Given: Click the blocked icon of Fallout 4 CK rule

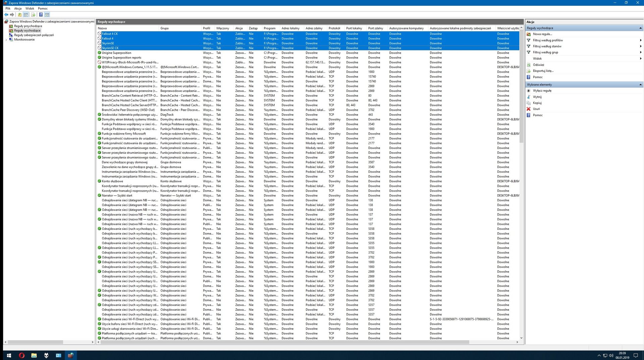Looking at the screenshot, I should (99, 34).
